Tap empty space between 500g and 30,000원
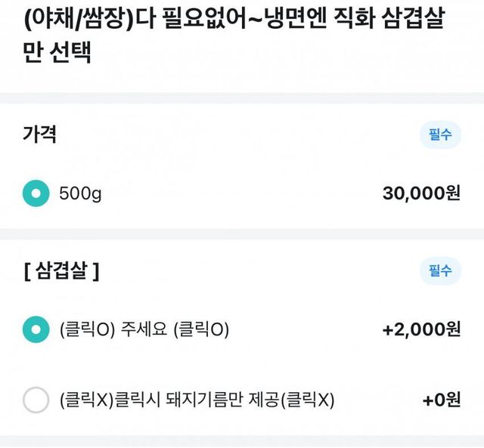 pos(242,193)
